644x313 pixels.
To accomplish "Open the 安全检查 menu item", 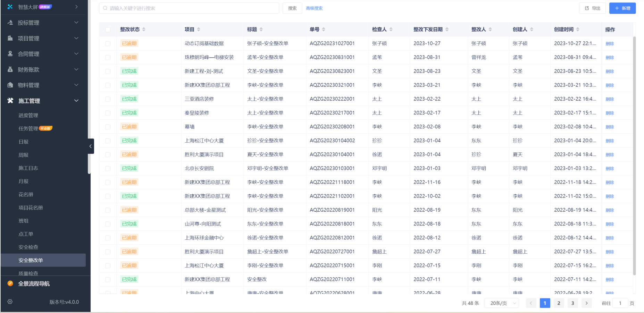I will pyautogui.click(x=28, y=247).
